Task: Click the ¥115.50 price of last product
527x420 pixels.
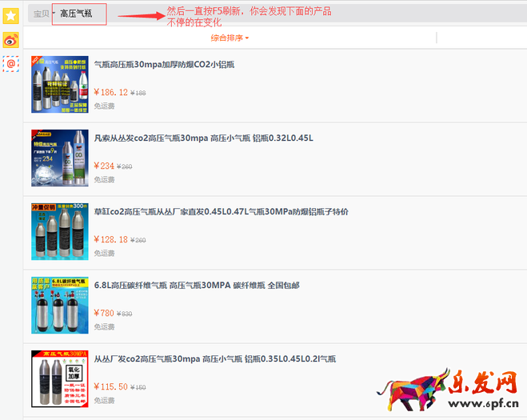Action: point(110,386)
